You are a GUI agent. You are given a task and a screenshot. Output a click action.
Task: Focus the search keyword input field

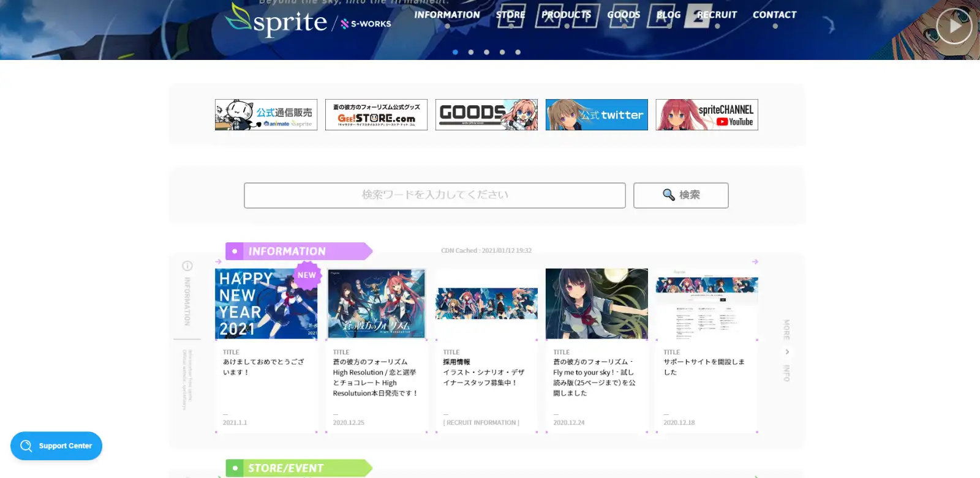[435, 195]
